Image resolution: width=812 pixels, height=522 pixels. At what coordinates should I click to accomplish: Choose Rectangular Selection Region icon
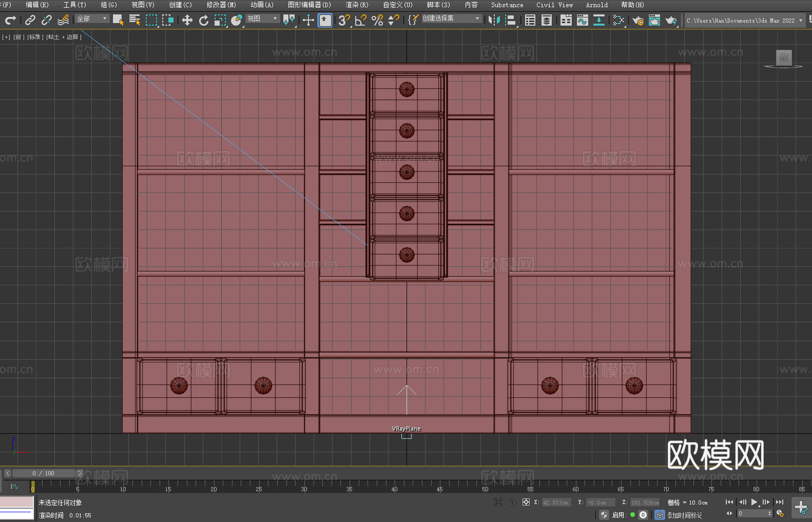pos(151,20)
